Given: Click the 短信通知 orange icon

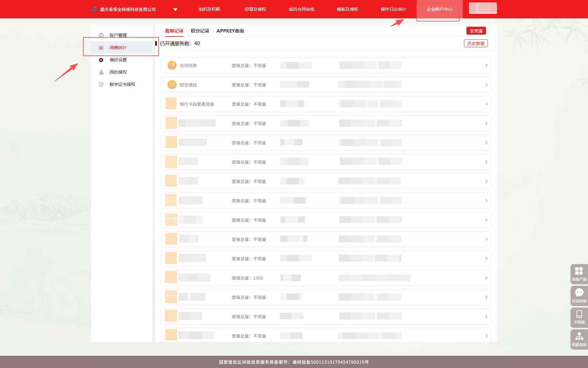Looking at the screenshot, I should 172,85.
